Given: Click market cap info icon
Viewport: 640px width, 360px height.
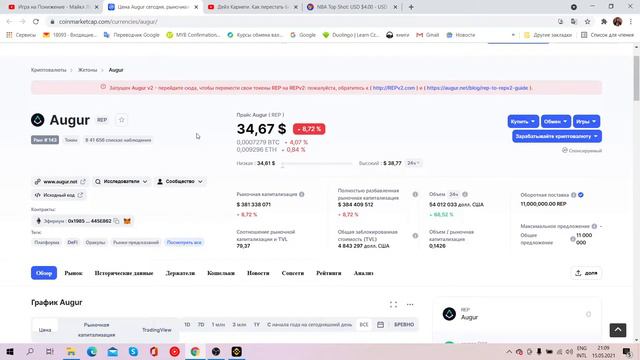Looking at the screenshot, I should pos(302,194).
